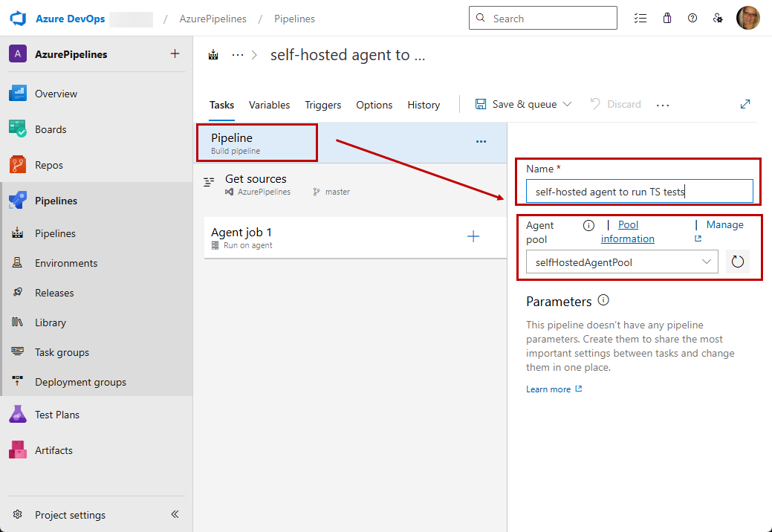Viewport: 772px width, 532px height.
Task: Switch to the History tab
Action: tap(424, 105)
